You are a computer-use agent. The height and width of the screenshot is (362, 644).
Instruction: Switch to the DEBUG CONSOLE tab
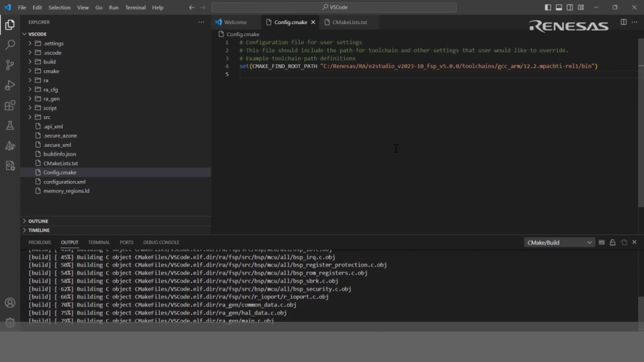pos(161,243)
